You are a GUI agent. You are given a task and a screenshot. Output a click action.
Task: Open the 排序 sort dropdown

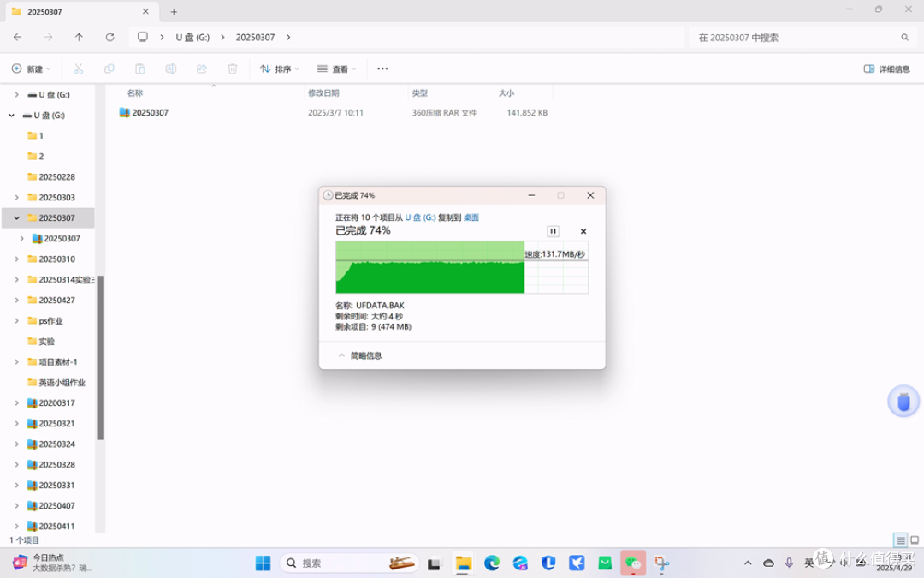click(x=280, y=69)
